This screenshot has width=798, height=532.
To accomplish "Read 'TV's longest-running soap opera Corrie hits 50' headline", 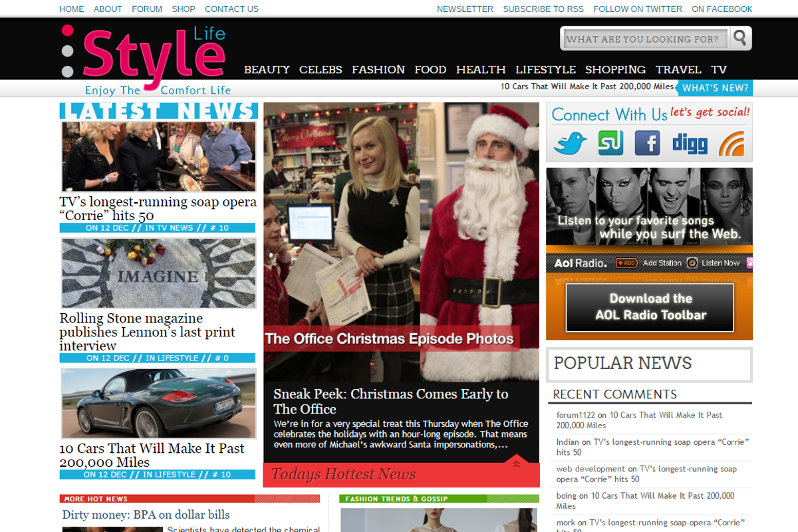I will (158, 208).
